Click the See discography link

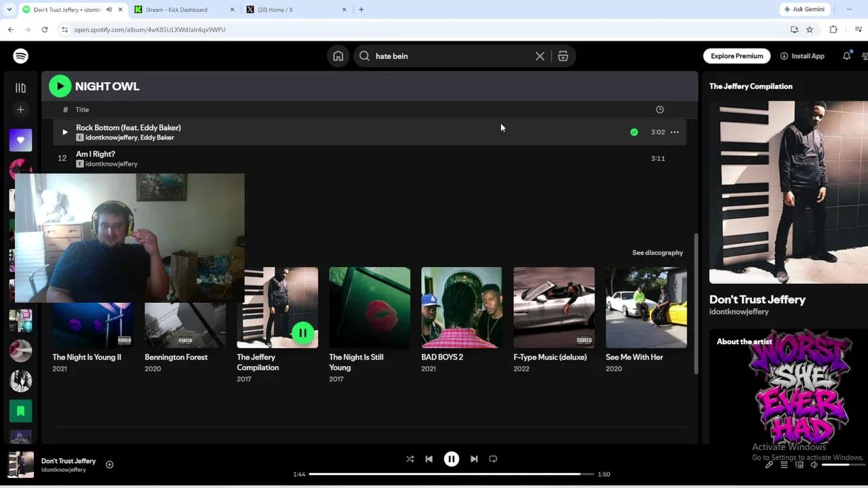click(657, 253)
